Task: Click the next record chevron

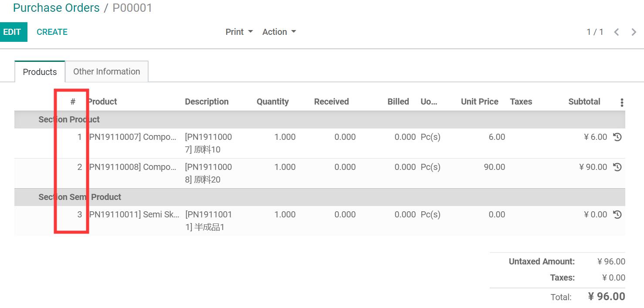Action: (634, 31)
